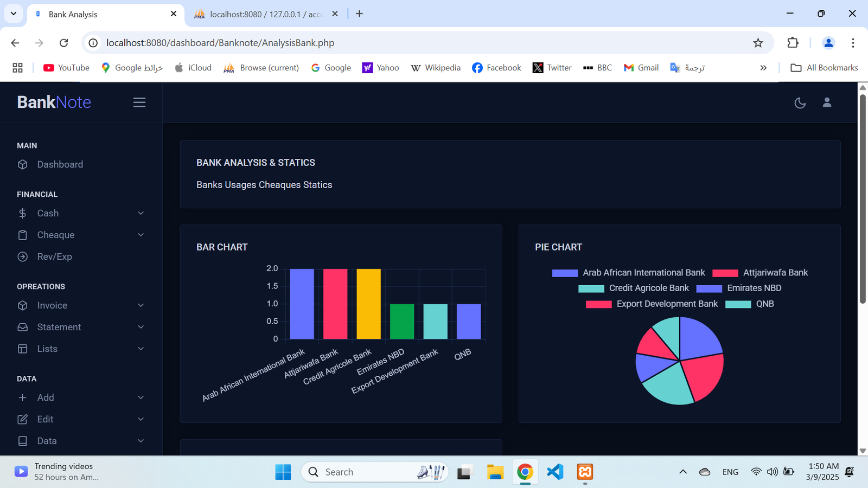This screenshot has height=488, width=868.
Task: Click the BankNote logo link
Action: point(54,102)
